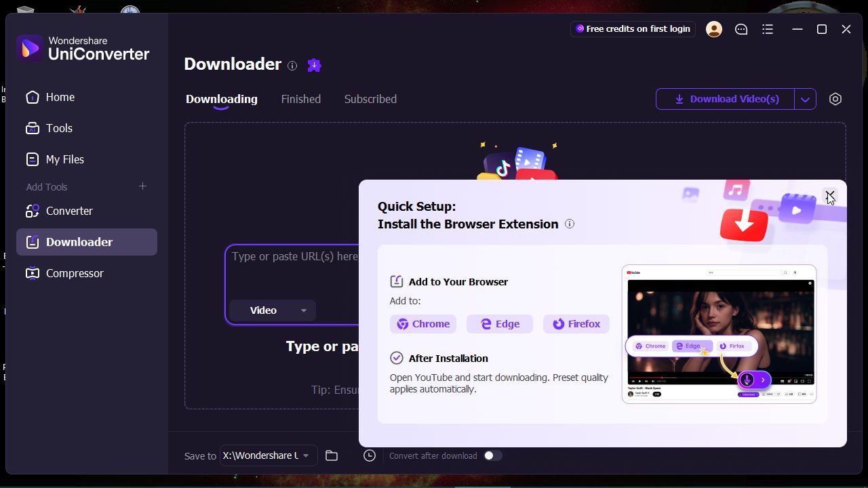868x488 pixels.
Task: Open the output folder icon
Action: [x=332, y=455]
